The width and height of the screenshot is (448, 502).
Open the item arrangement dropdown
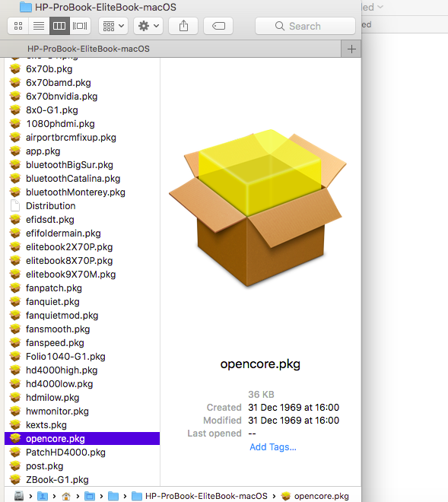(x=113, y=26)
